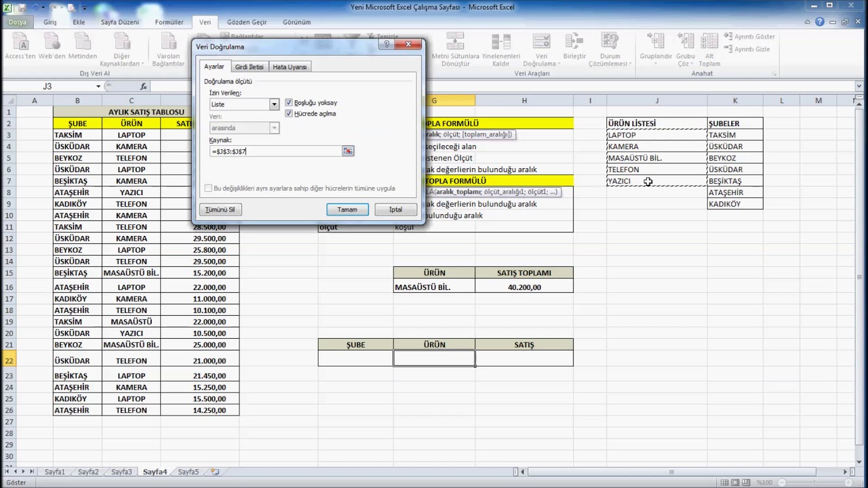Switch to Sayfa2 sheet tab
The height and width of the screenshot is (488, 868).
coord(88,472)
